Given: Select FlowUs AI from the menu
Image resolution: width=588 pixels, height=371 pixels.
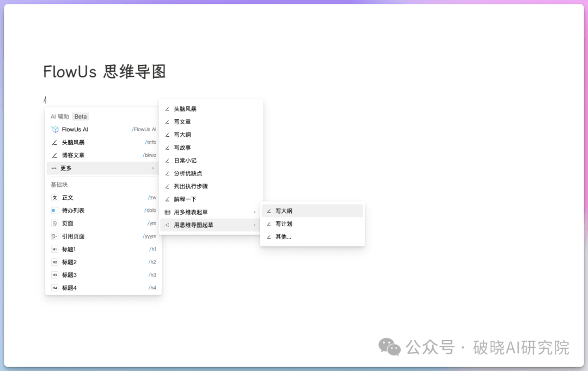Looking at the screenshot, I should [x=103, y=130].
